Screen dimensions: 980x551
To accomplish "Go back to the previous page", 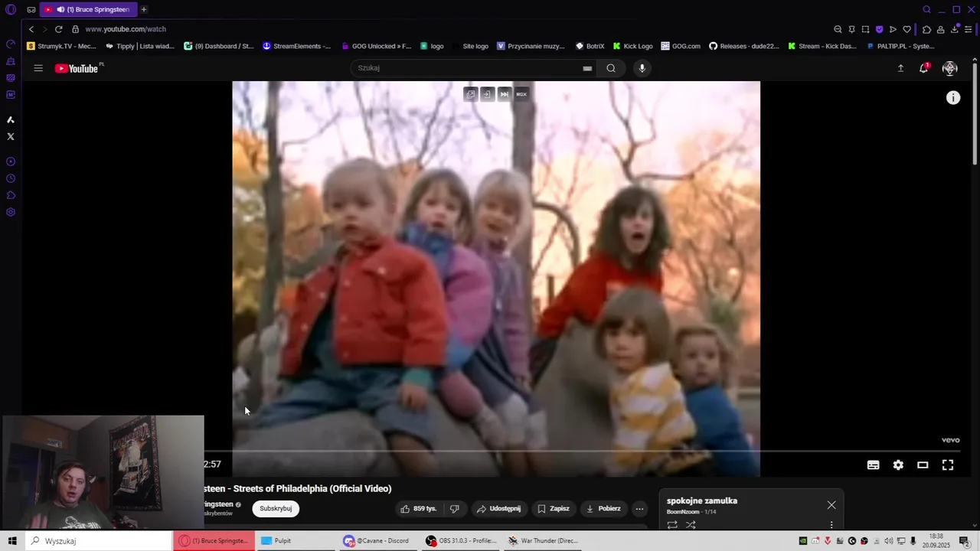I will pyautogui.click(x=31, y=29).
